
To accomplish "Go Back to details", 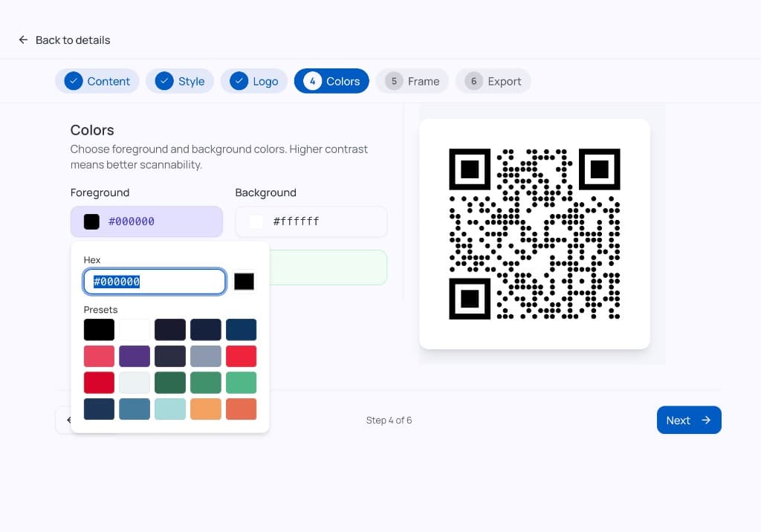I will click(x=63, y=40).
